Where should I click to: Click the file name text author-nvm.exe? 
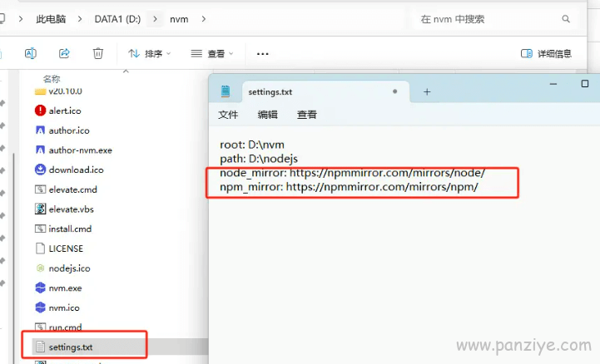pyautogui.click(x=81, y=150)
